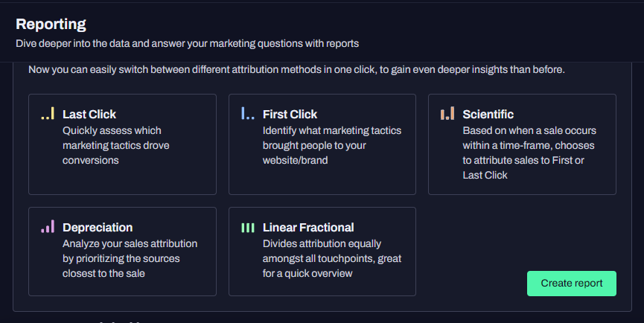Click the Reporting page heading

coord(51,25)
